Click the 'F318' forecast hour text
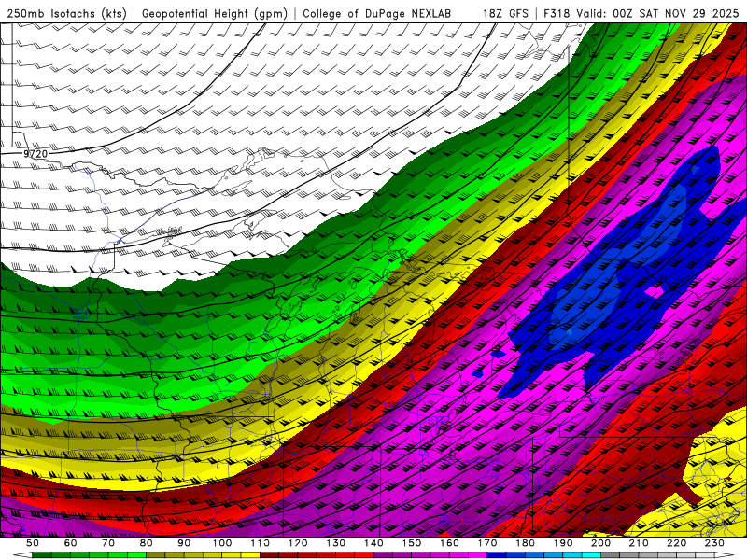The width and height of the screenshot is (747, 560). (557, 13)
